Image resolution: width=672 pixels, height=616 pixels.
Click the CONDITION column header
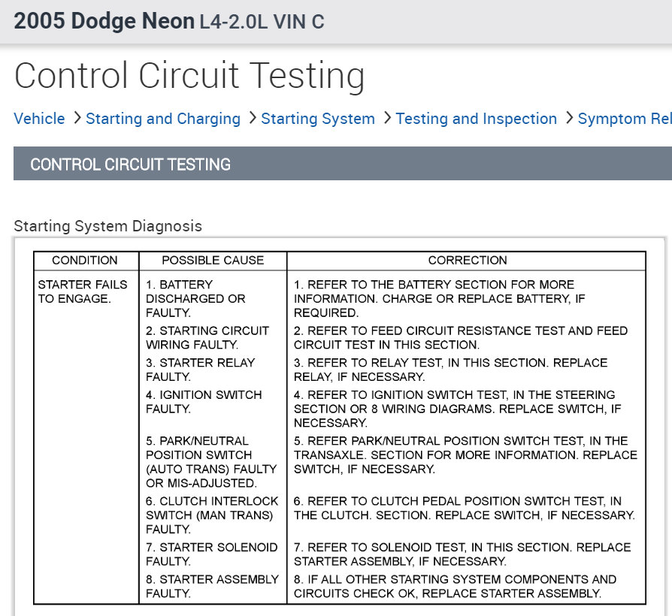click(x=85, y=261)
